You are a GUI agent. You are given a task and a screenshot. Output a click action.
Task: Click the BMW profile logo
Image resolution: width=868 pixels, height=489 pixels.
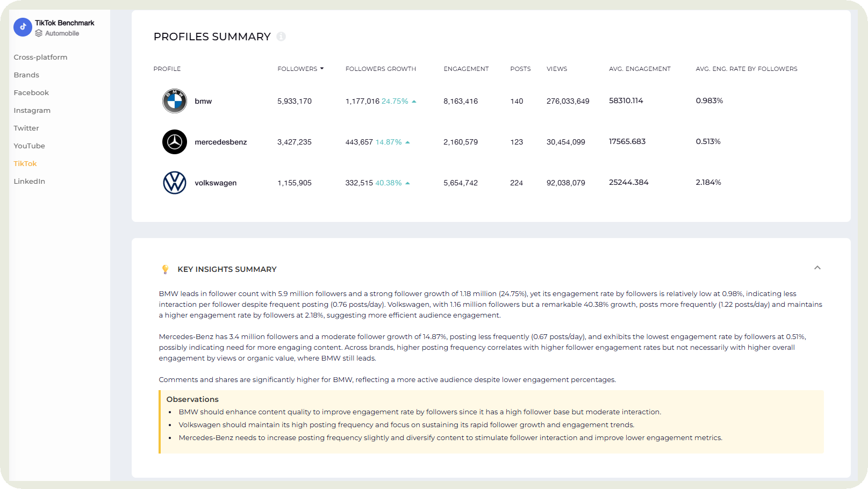click(x=175, y=101)
